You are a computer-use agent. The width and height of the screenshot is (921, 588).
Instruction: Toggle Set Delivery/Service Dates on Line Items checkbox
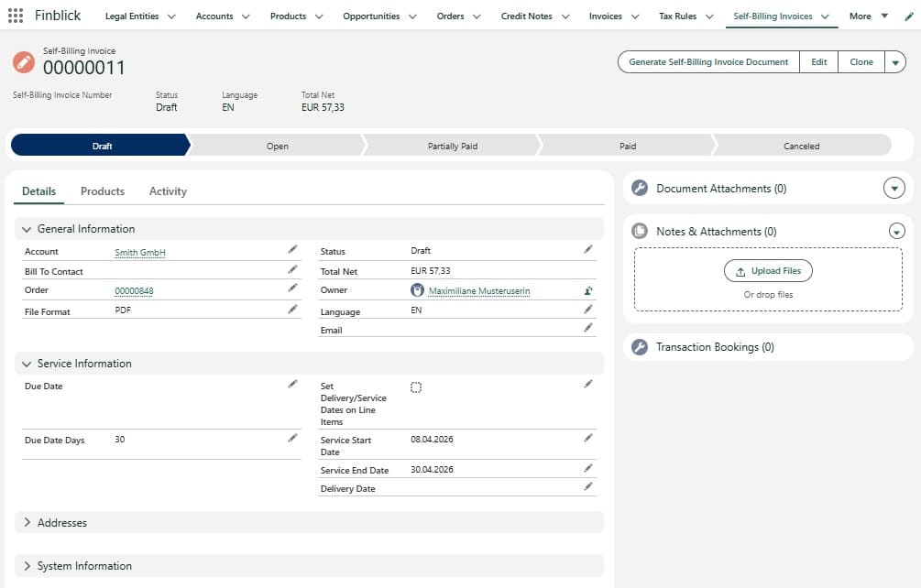(x=416, y=387)
